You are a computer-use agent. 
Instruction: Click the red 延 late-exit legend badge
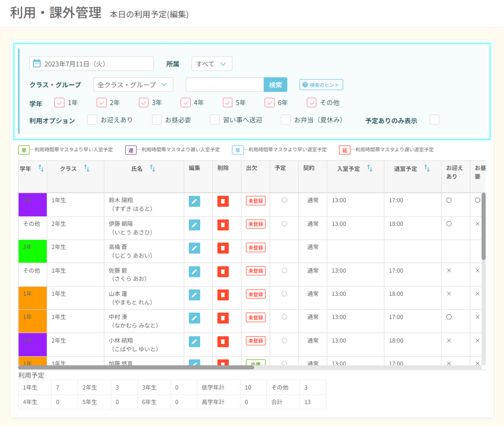click(345, 150)
